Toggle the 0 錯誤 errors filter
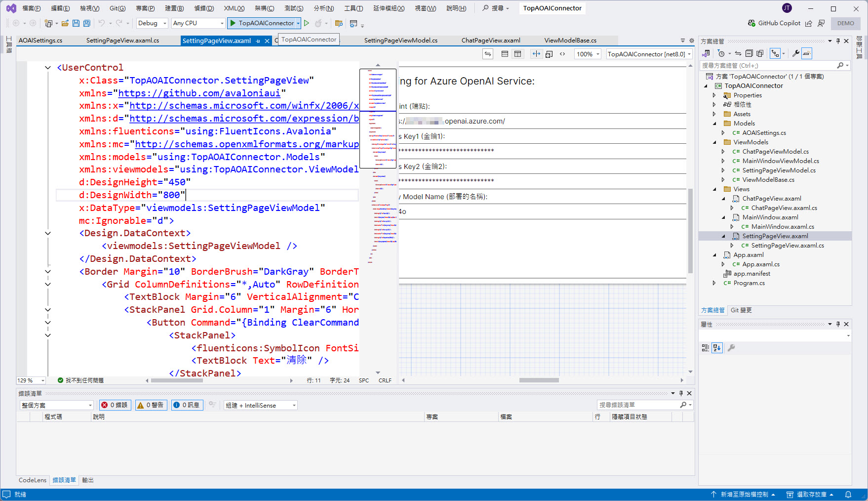The image size is (868, 501). pyautogui.click(x=115, y=405)
